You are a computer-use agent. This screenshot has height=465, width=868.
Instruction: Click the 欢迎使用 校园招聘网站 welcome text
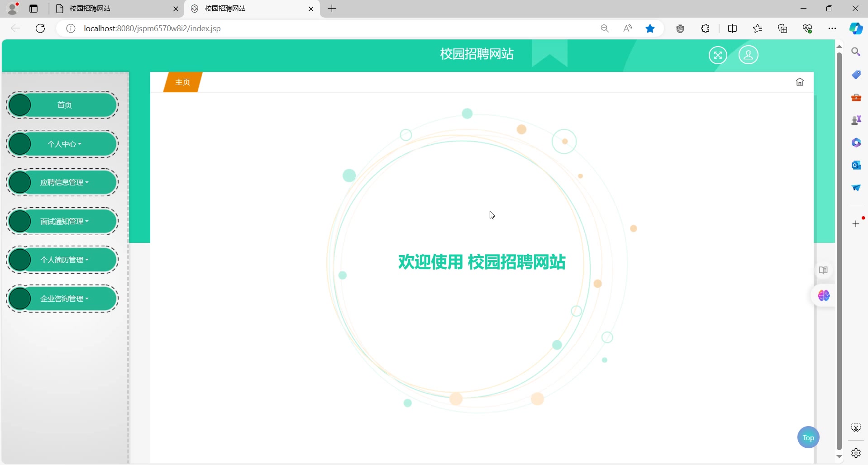click(482, 262)
